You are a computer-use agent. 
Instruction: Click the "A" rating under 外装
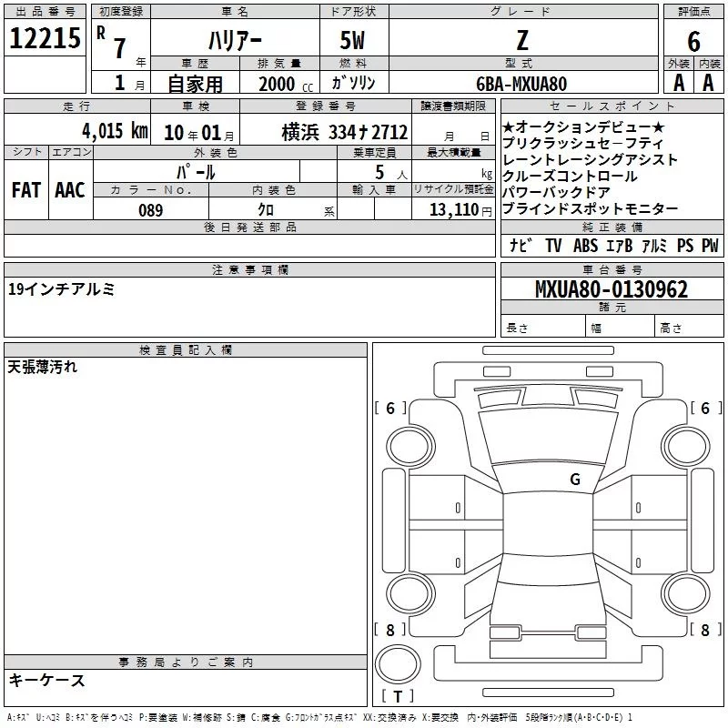pos(679,83)
